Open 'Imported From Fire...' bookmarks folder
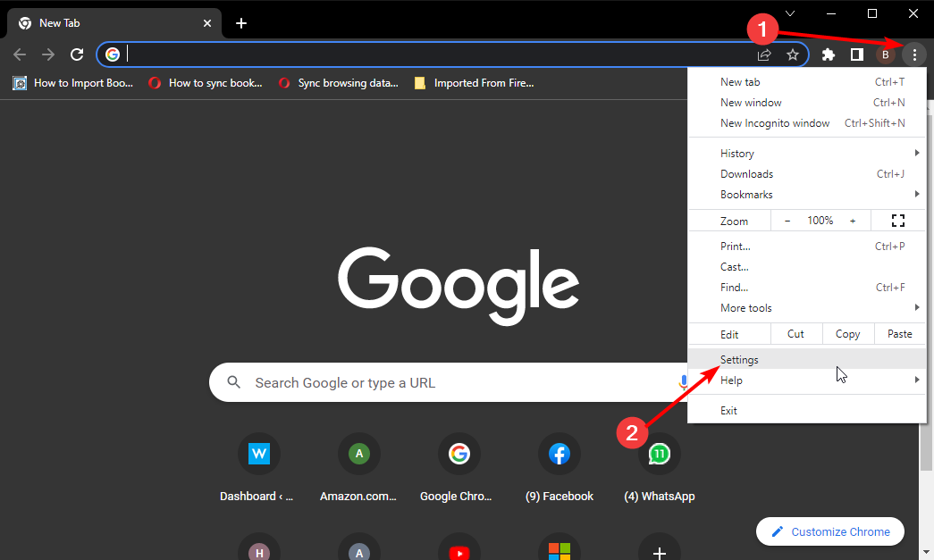Image resolution: width=934 pixels, height=560 pixels. (x=474, y=83)
